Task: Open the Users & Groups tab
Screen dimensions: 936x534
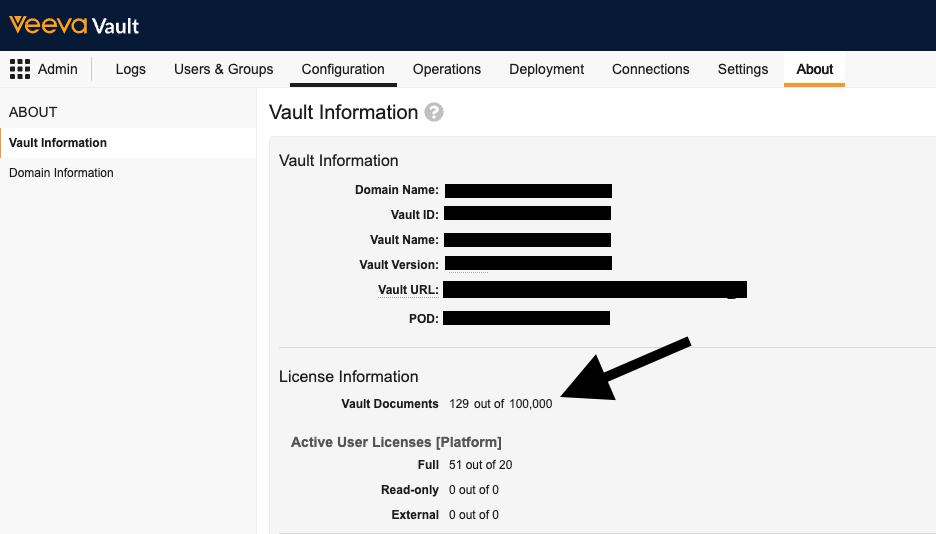Action: [x=224, y=69]
